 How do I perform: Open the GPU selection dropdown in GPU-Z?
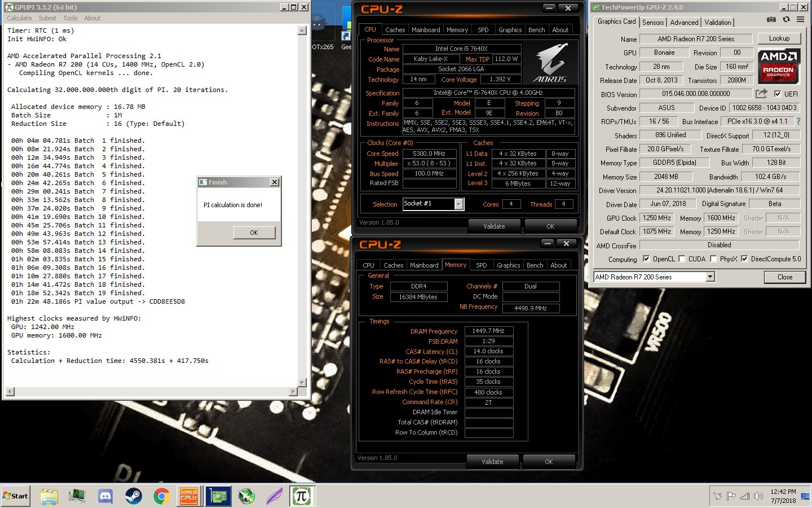710,277
